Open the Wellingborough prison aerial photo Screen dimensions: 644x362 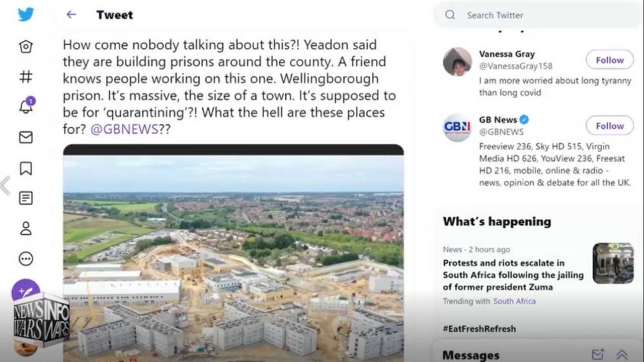pos(233,256)
